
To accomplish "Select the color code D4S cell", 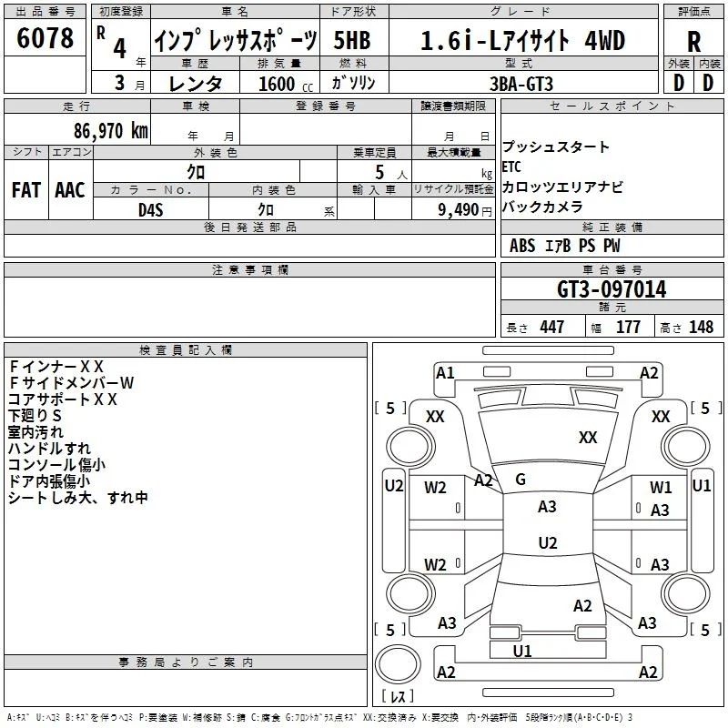I will [x=151, y=209].
